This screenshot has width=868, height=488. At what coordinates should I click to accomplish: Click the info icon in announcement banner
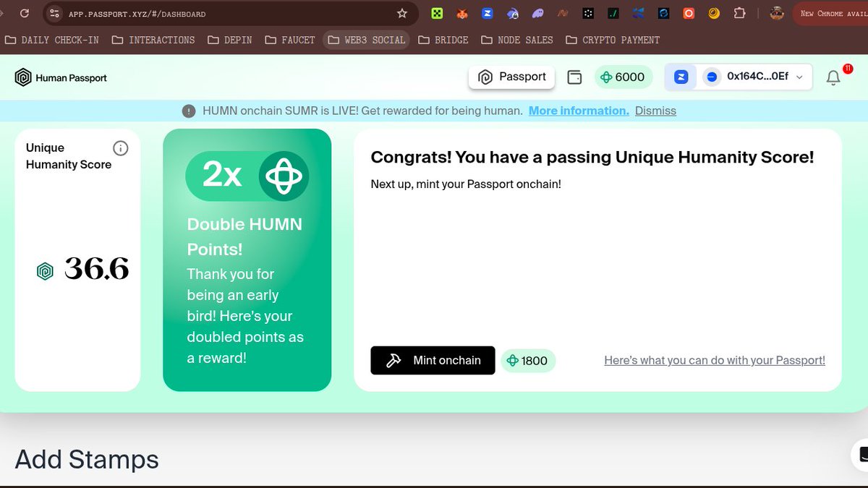pyautogui.click(x=189, y=111)
